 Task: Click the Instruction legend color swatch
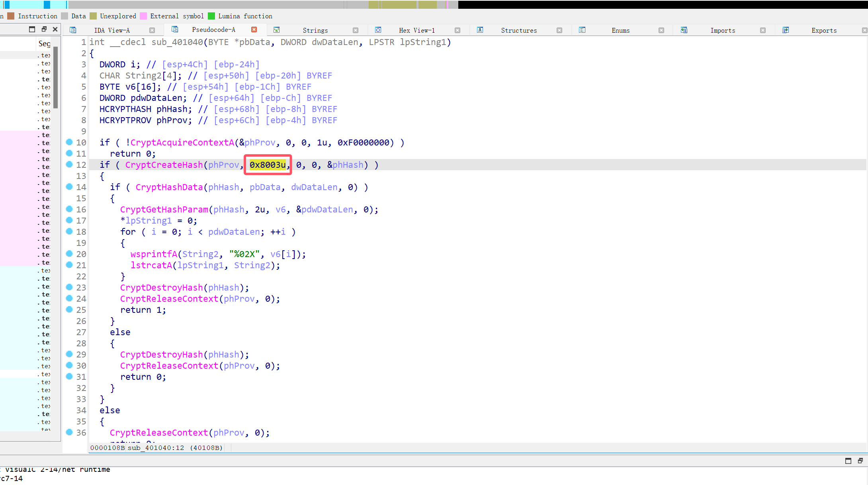click(11, 16)
